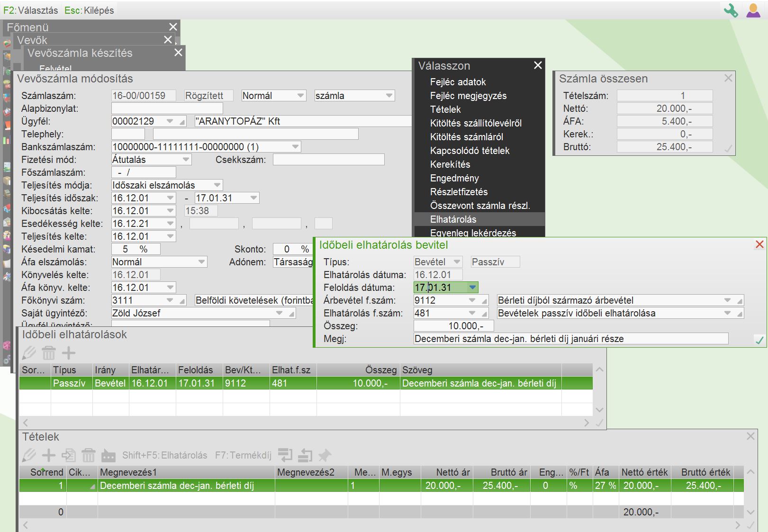Click the trash icon in Tételek toolbar

tap(89, 455)
